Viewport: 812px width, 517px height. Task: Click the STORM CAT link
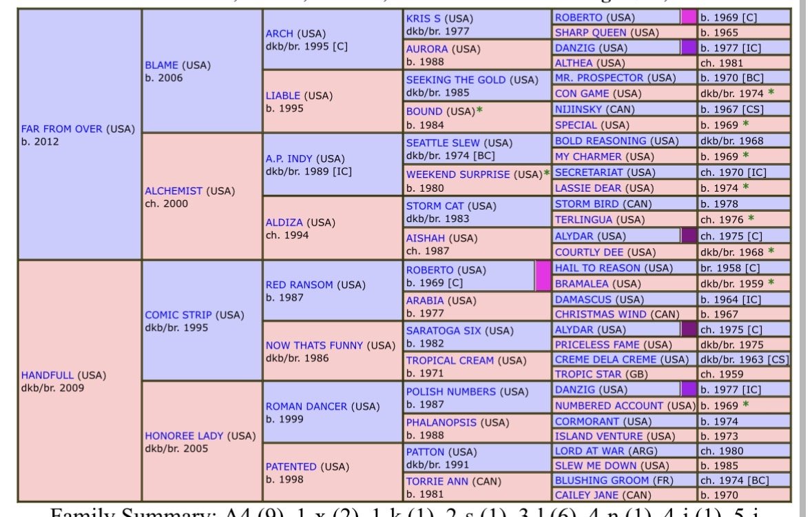435,206
